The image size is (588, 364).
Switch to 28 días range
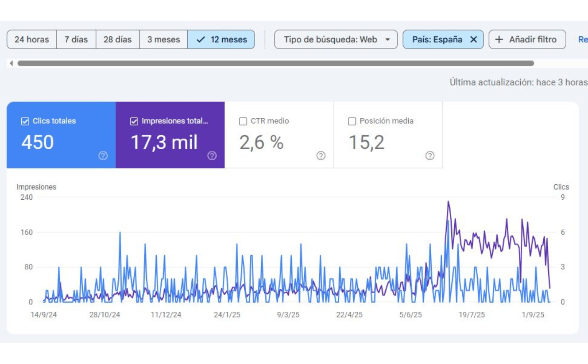pyautogui.click(x=118, y=39)
